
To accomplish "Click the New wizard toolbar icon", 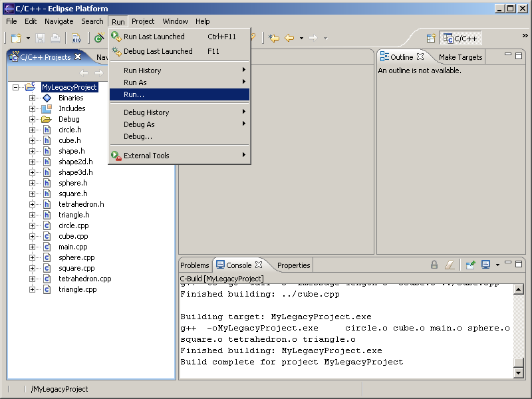I will click(16, 39).
